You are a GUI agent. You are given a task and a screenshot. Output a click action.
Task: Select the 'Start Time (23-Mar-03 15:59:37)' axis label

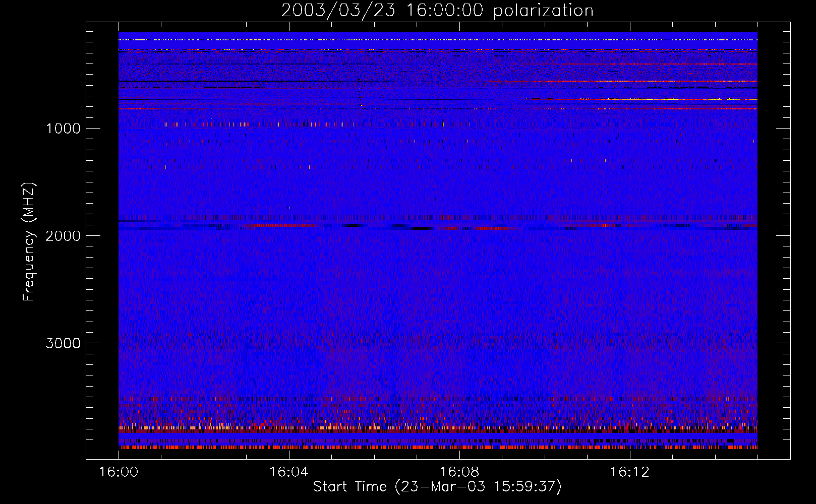point(437,487)
